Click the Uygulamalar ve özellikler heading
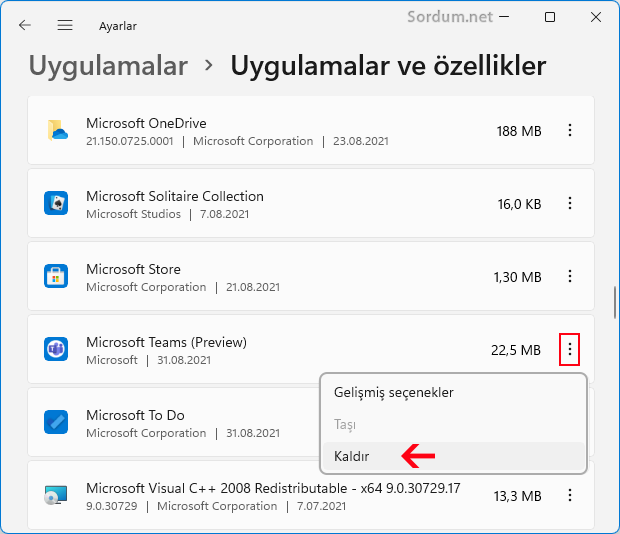The image size is (620, 534). pos(388,65)
